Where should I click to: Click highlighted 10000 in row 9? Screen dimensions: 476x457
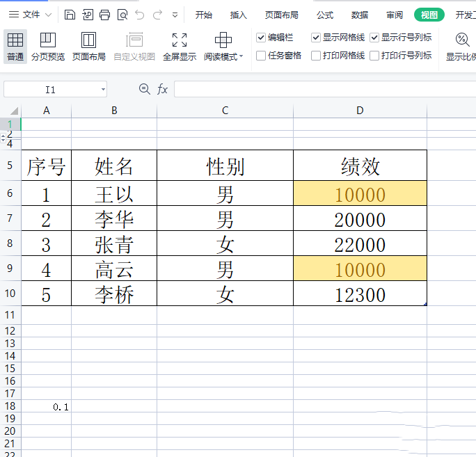coord(360,268)
